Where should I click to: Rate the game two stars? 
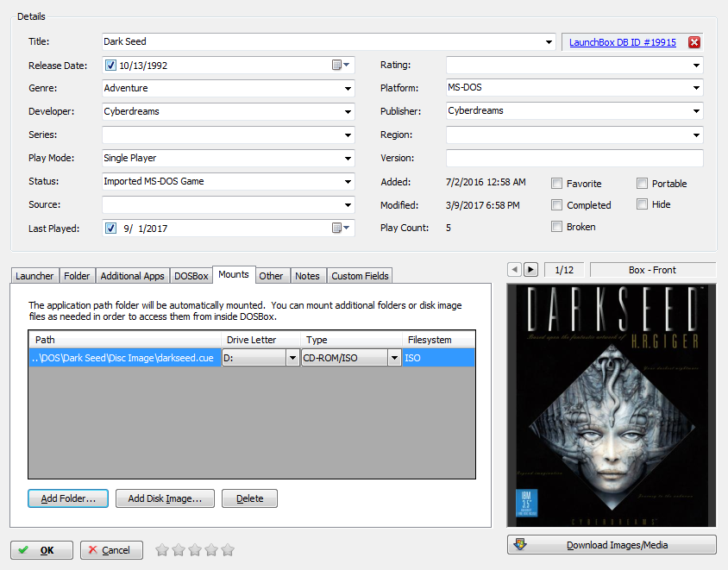[x=179, y=550]
